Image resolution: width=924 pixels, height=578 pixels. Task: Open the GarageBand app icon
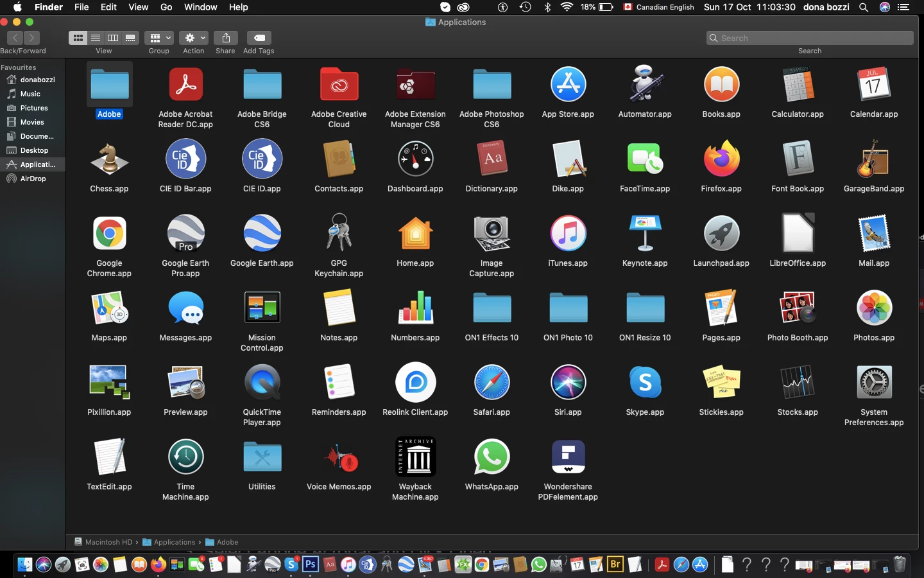pos(874,159)
